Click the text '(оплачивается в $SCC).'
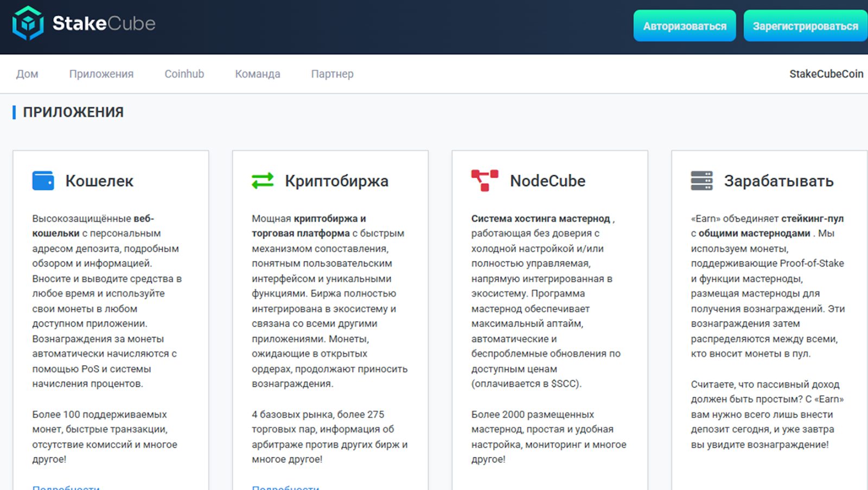 coord(526,384)
